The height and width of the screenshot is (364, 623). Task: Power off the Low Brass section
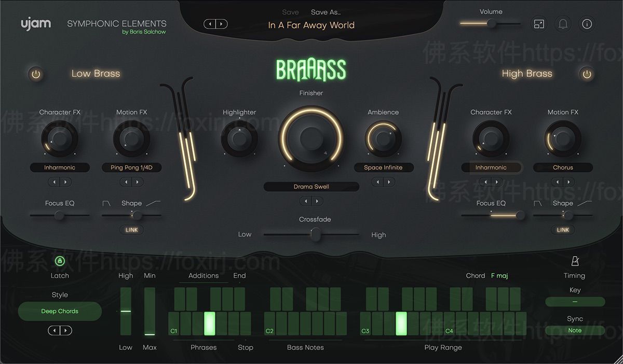[x=36, y=74]
